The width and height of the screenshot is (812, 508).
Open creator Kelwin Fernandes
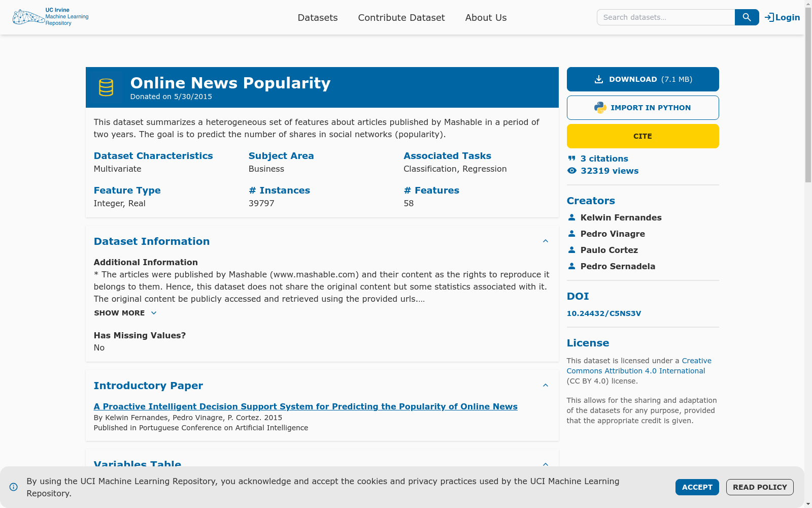pyautogui.click(x=621, y=217)
